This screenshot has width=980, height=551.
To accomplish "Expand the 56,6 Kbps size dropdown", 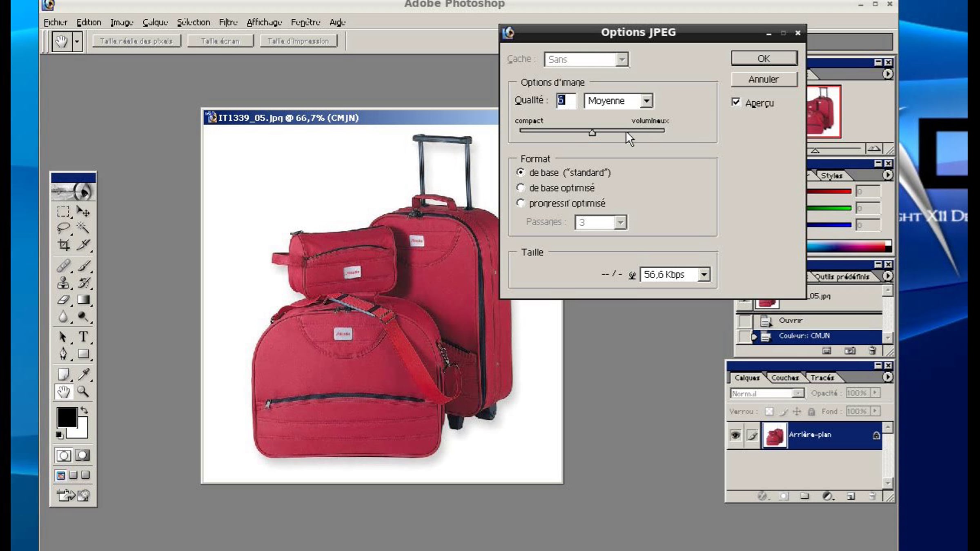I will pyautogui.click(x=704, y=275).
